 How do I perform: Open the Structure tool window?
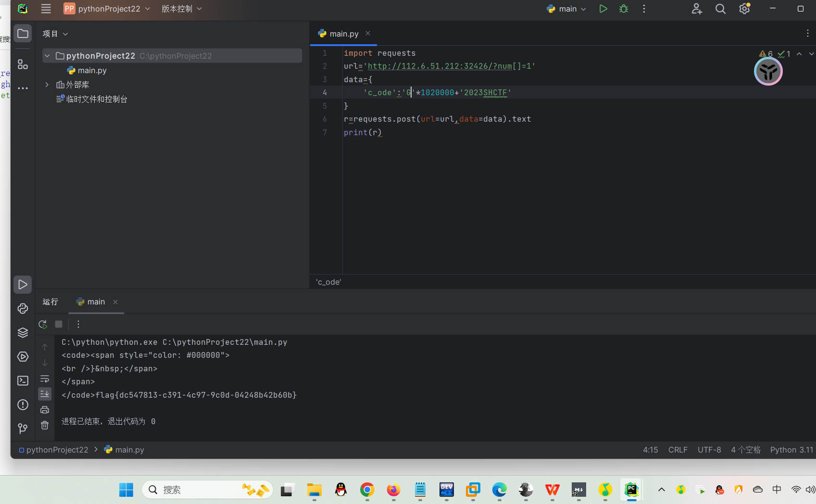point(23,64)
